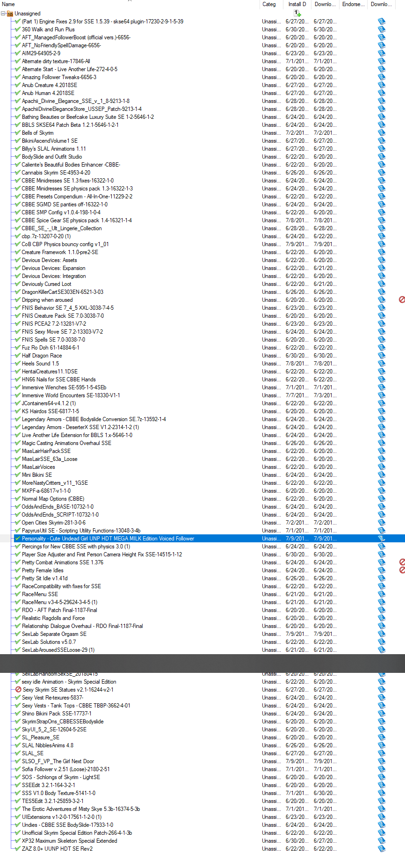Select the Devious Devices: Integration mod
This screenshot has width=405, height=868.
[54, 276]
